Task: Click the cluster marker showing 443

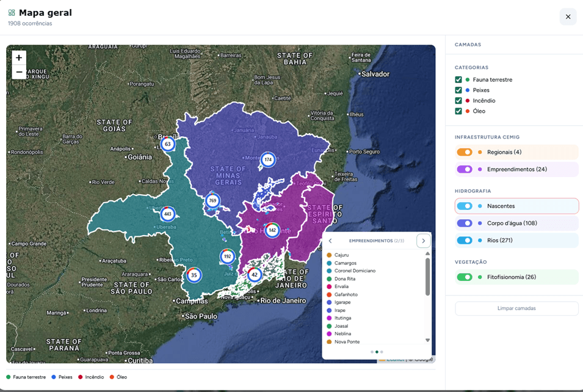Action: click(x=167, y=214)
